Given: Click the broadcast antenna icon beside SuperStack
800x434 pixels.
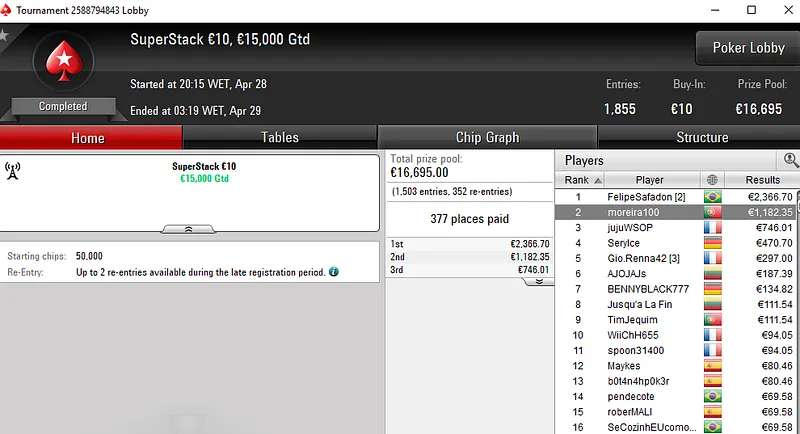Looking at the screenshot, I should 13,171.
